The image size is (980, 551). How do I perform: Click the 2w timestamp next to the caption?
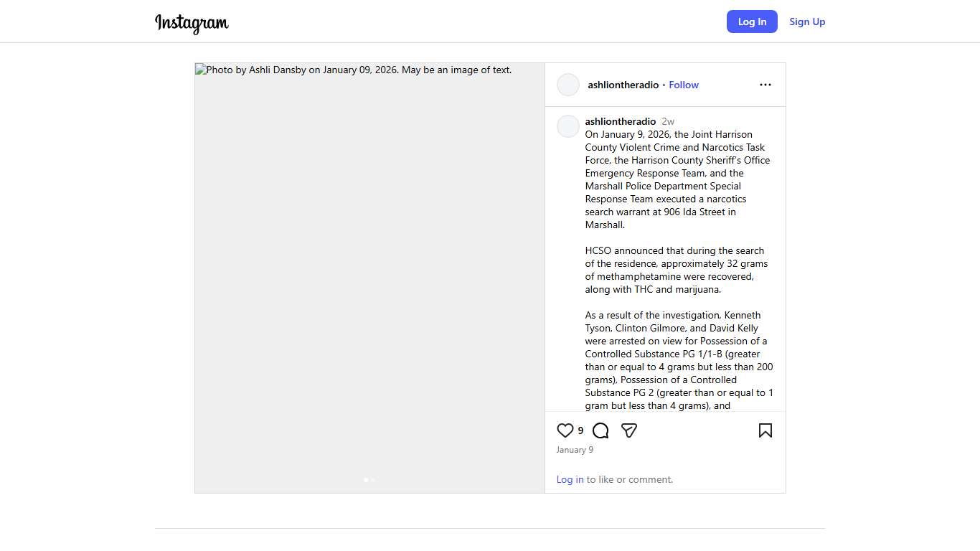tap(668, 121)
